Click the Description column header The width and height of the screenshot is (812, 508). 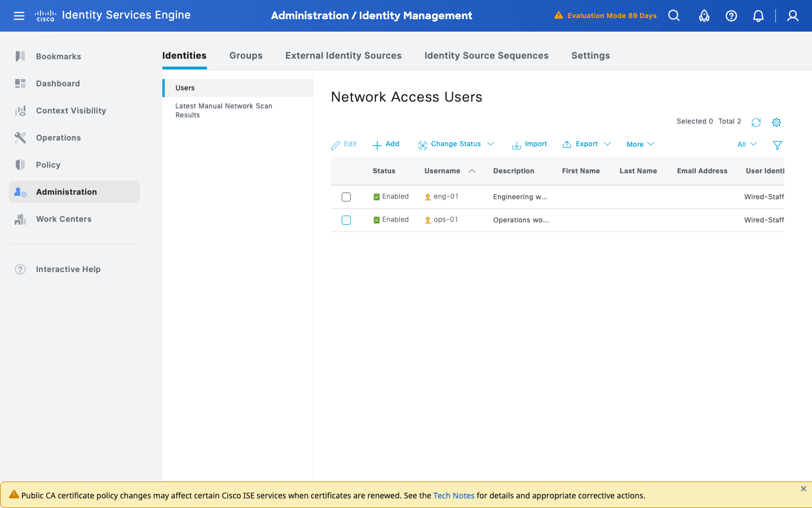point(514,171)
